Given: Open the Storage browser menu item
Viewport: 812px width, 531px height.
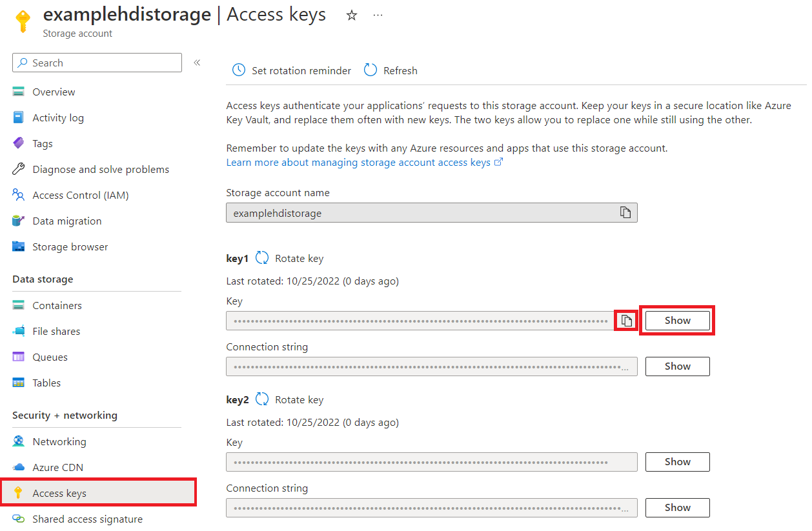Looking at the screenshot, I should point(70,247).
